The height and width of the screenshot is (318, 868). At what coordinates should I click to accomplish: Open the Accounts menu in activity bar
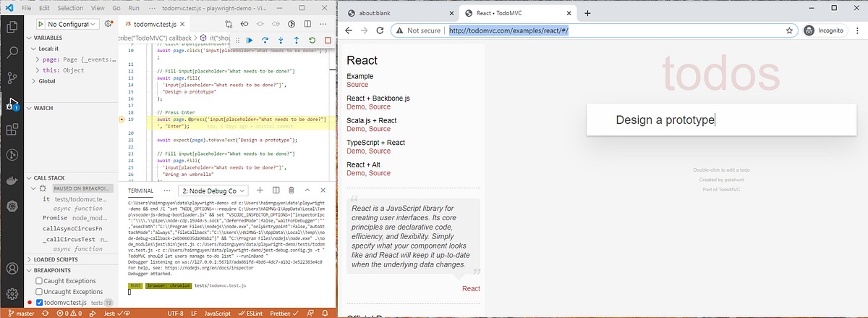pyautogui.click(x=12, y=269)
